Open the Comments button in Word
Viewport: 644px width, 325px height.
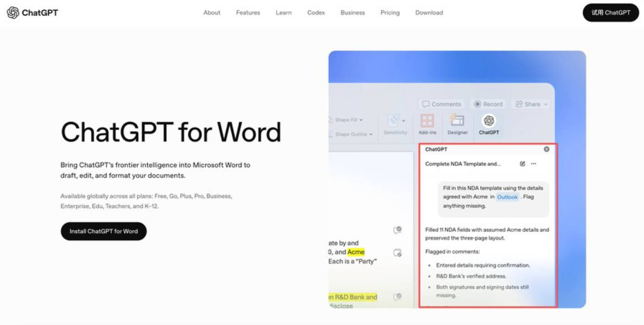tap(441, 104)
